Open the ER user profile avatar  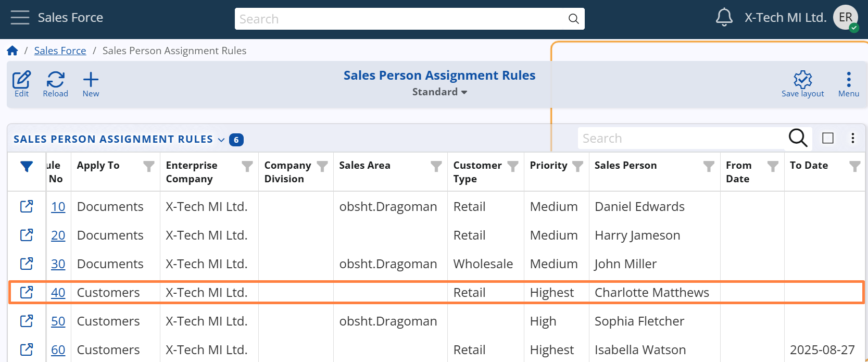click(845, 18)
